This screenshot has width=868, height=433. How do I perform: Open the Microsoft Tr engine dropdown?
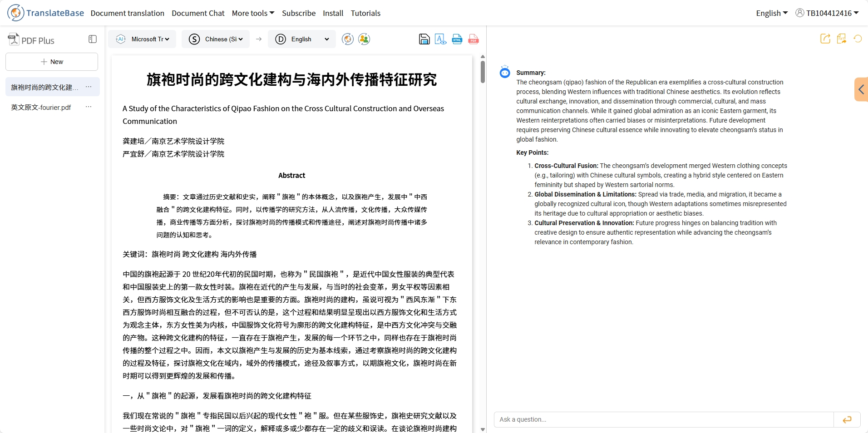coord(150,39)
